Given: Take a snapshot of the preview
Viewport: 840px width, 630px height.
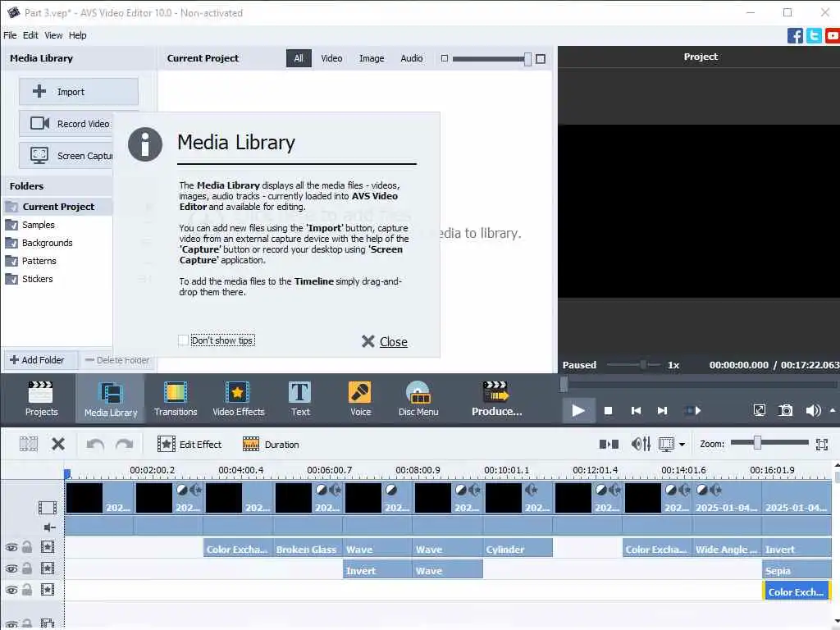Looking at the screenshot, I should pyautogui.click(x=785, y=410).
